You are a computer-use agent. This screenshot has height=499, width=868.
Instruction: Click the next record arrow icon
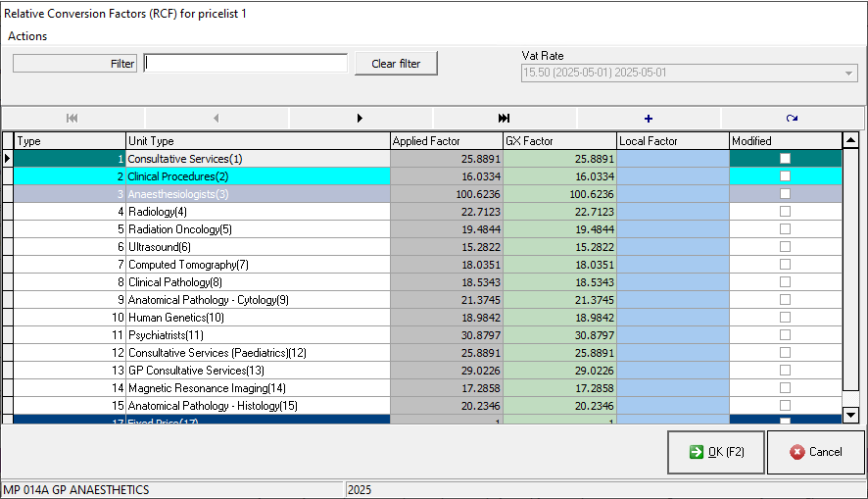360,118
